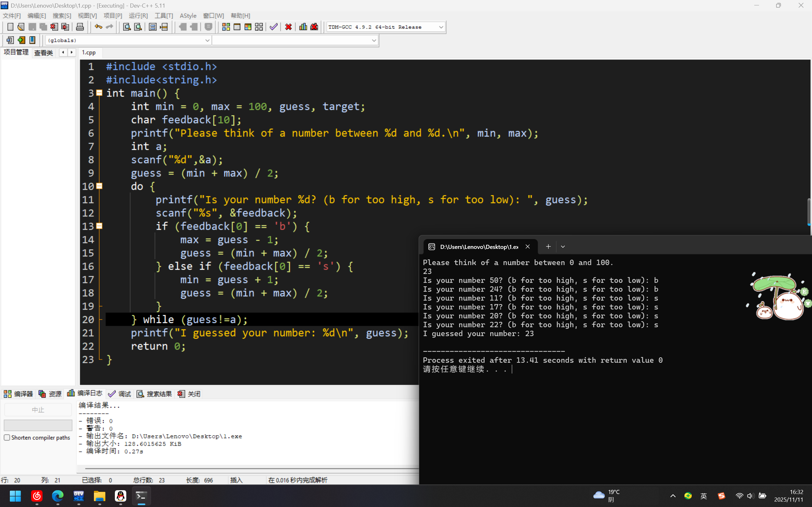
Task: Open the console tab list dropdown arrow
Action: pyautogui.click(x=563, y=246)
